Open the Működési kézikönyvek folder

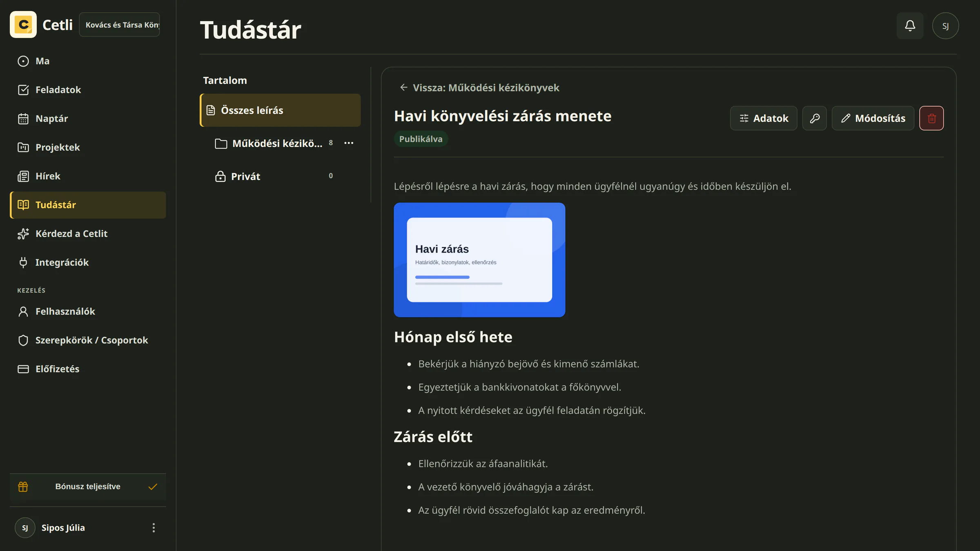pos(269,143)
